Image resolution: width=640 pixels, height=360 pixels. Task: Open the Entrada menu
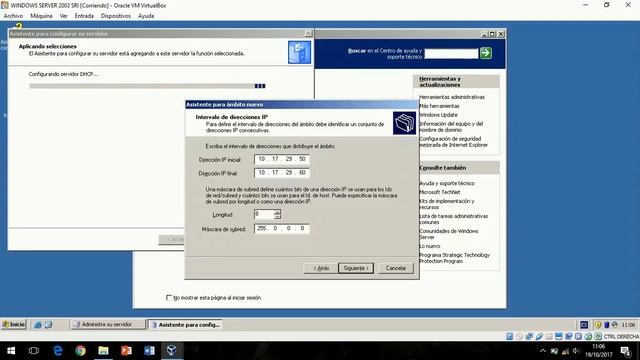pyautogui.click(x=84, y=16)
